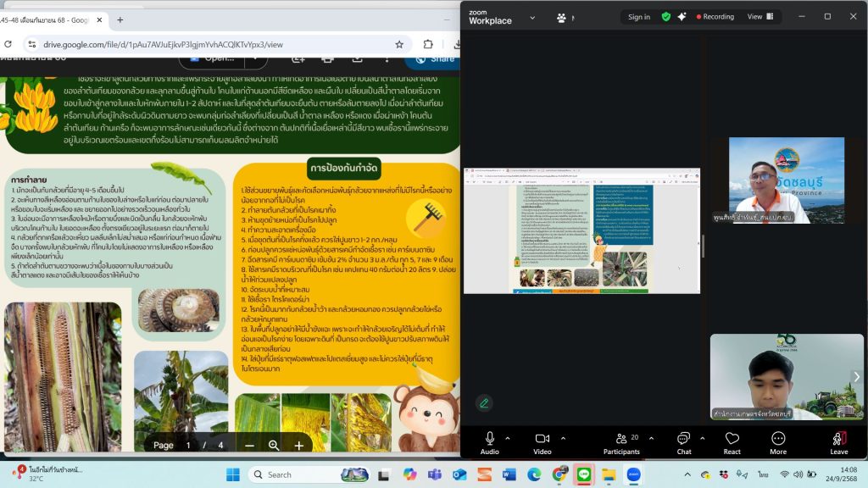Open a new Chrome tab
This screenshot has width=868, height=488.
coord(120,19)
